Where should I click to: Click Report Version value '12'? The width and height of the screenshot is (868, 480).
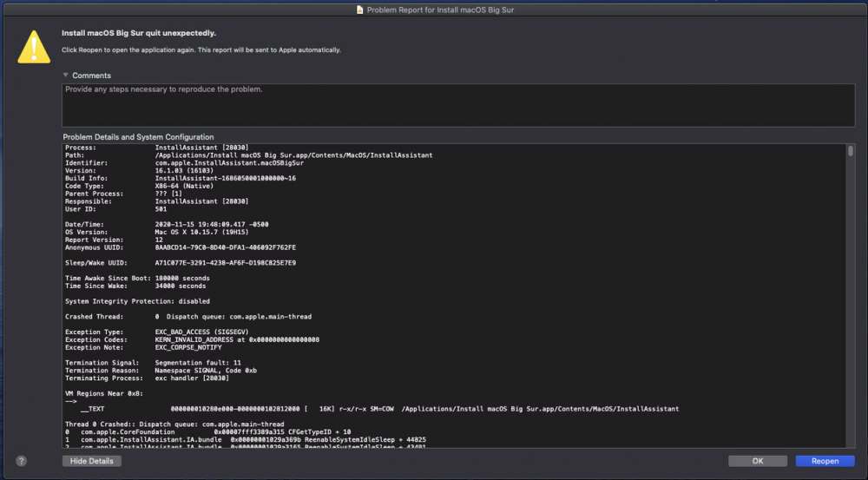[159, 240]
